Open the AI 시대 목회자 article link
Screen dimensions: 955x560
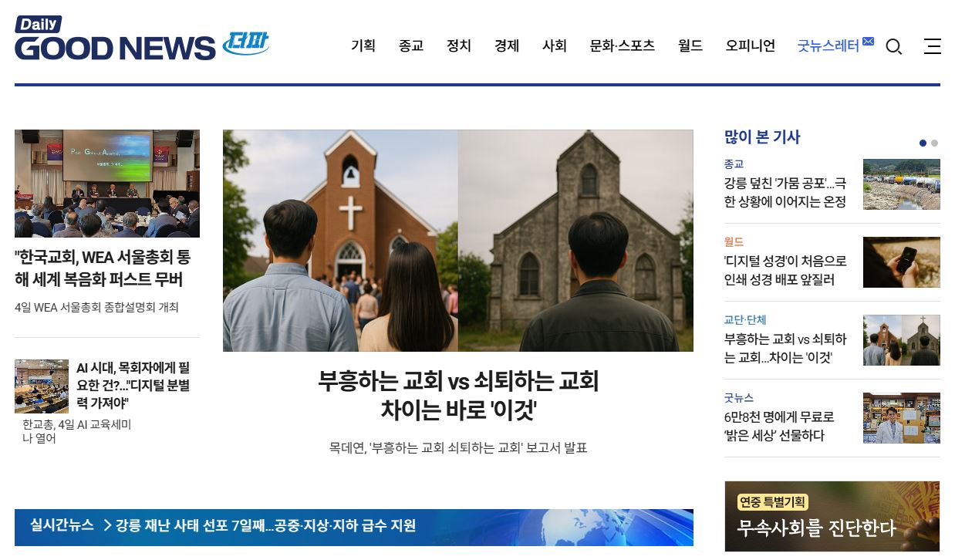133,385
